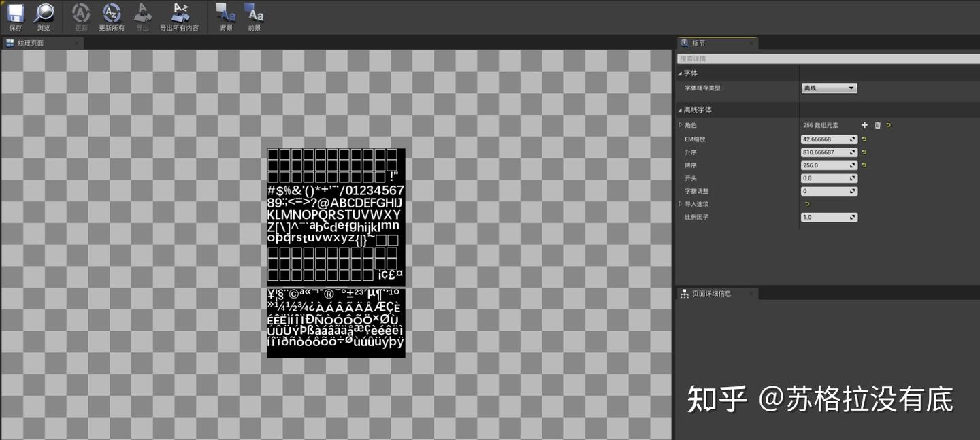980x440 pixels.
Task: Reset EM缩放 with the yellow reset arrow
Action: (865, 139)
